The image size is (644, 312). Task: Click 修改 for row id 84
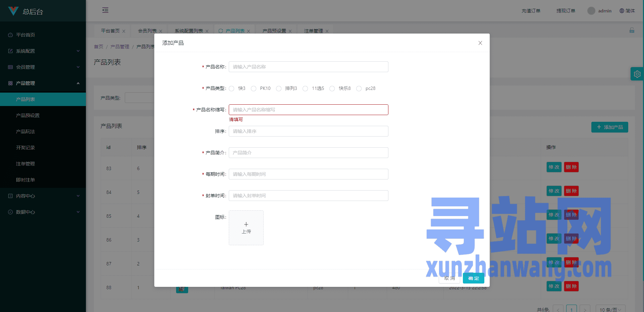pos(554,191)
